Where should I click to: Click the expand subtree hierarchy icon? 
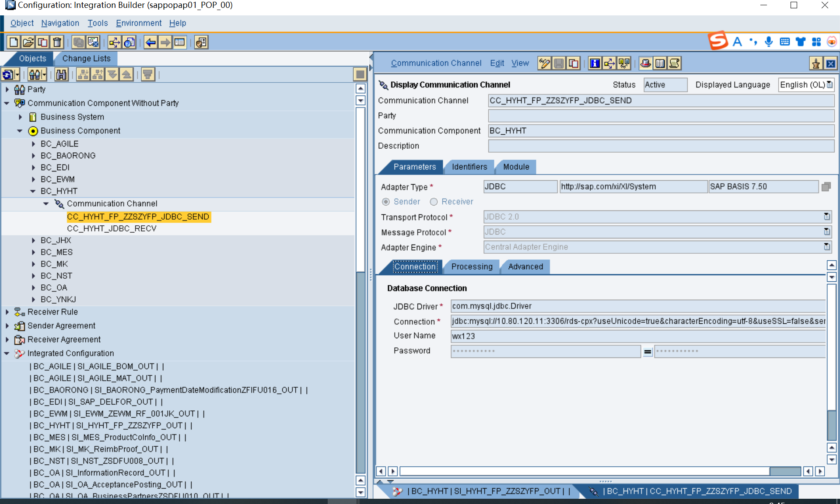[x=83, y=74]
